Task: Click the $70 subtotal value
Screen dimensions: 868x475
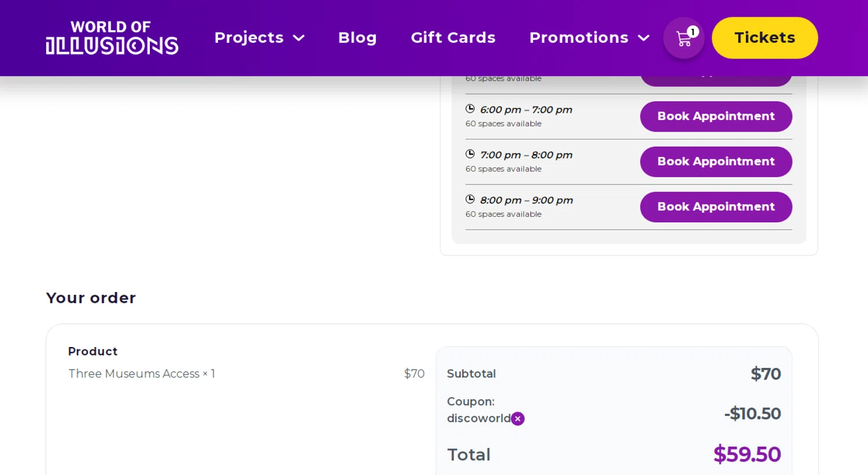Action: coord(766,374)
